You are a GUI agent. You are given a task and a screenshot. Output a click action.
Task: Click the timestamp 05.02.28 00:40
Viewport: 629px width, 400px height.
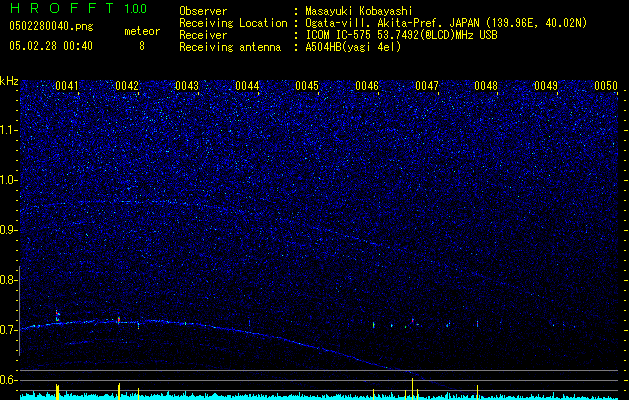click(51, 46)
